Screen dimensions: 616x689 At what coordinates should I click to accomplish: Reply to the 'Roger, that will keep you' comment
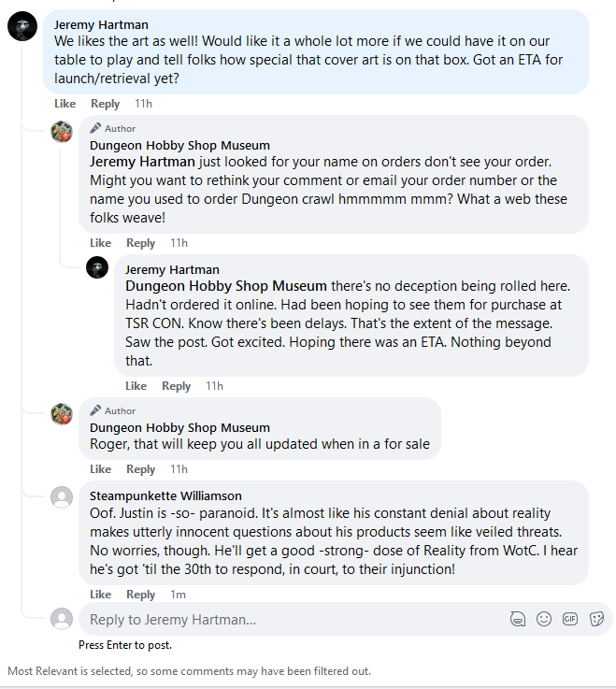(140, 469)
